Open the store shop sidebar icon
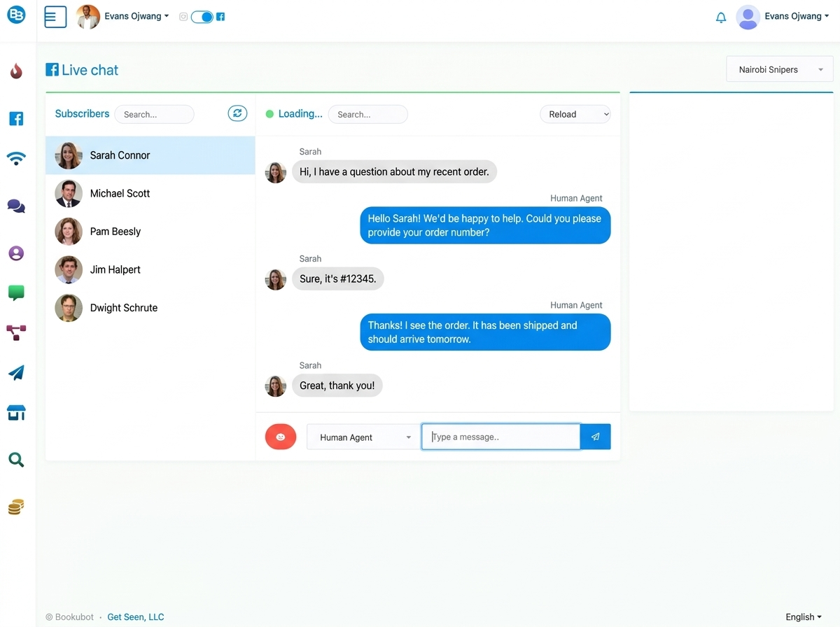The width and height of the screenshot is (840, 627). (x=16, y=413)
